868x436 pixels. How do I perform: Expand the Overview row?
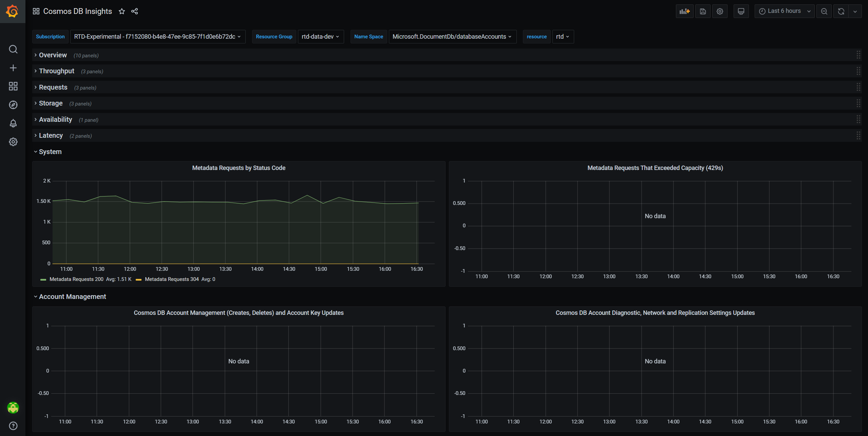[53, 55]
